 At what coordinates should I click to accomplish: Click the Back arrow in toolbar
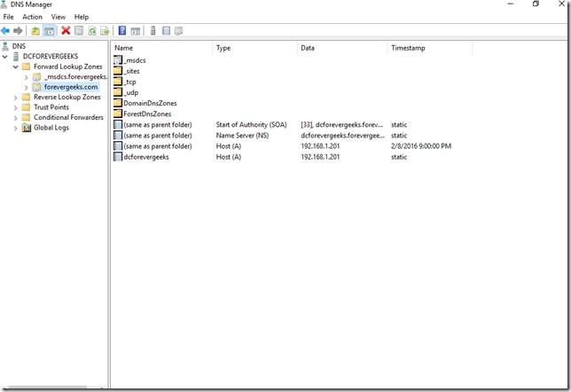coord(7,31)
